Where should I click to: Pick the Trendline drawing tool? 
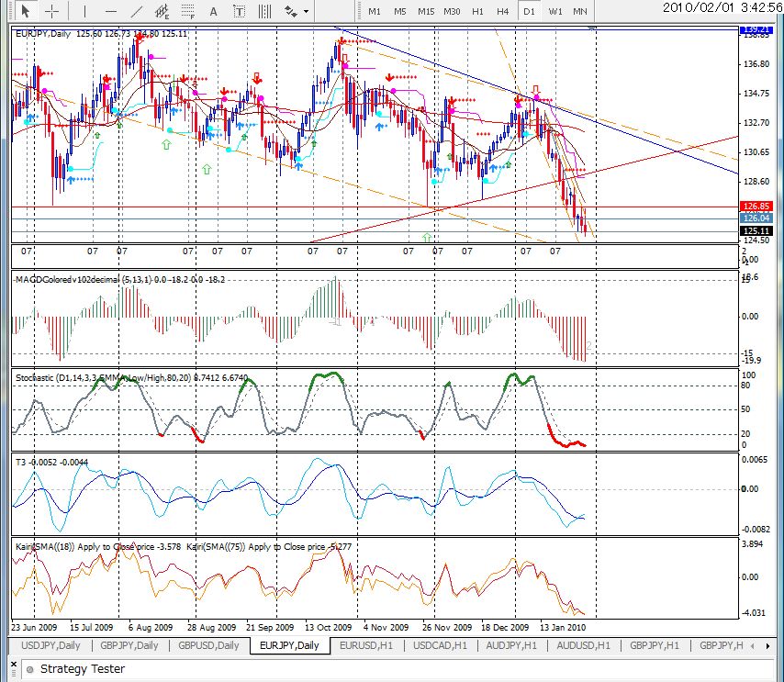[x=137, y=11]
